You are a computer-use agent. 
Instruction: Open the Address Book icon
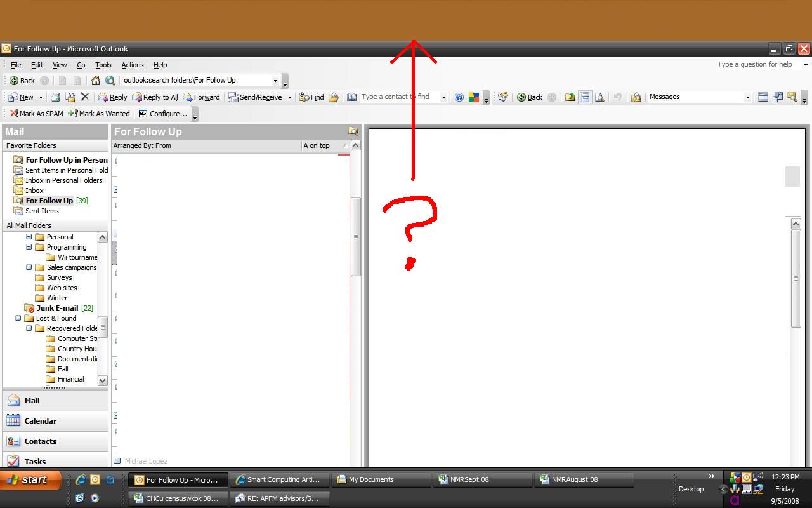coord(351,97)
